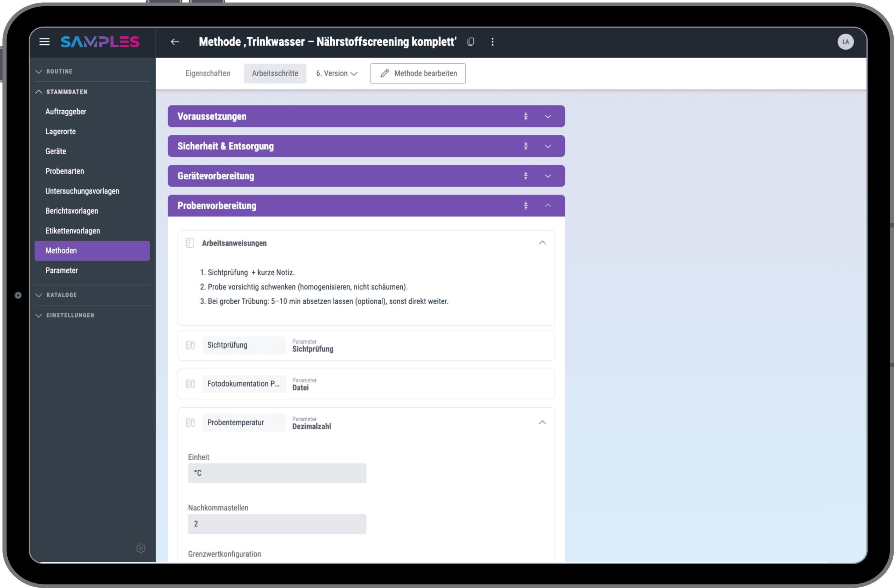This screenshot has width=894, height=588.
Task: Click collapse-all icon in Voraussetzungen header
Action: 526,116
